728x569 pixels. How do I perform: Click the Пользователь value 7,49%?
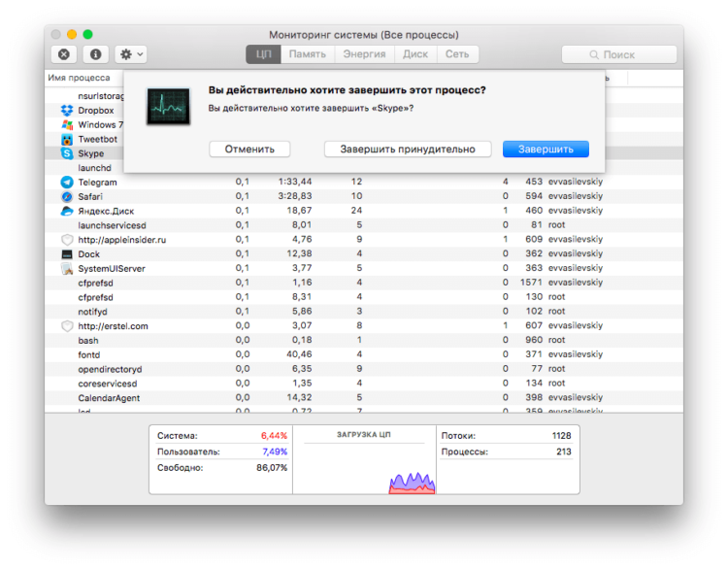pos(275,452)
